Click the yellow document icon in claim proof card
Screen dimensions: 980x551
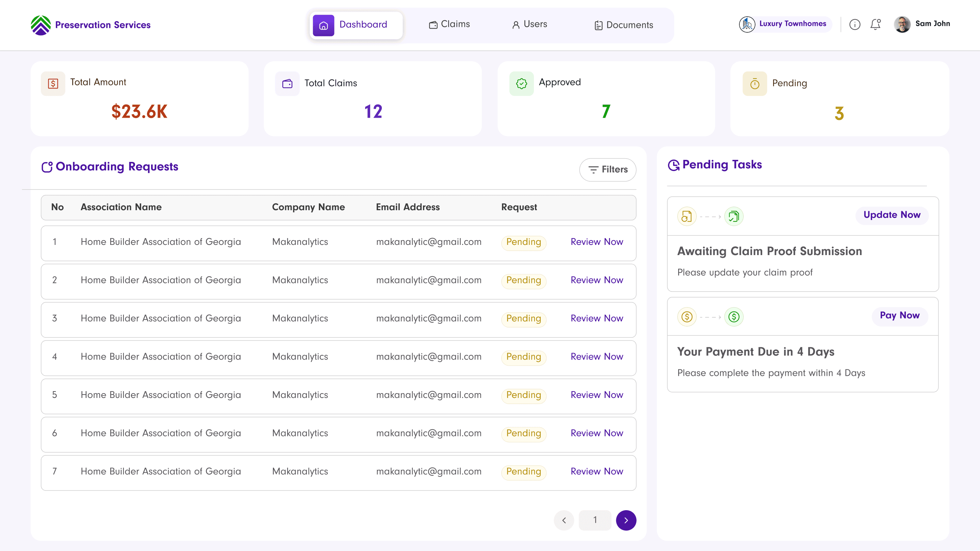click(687, 216)
